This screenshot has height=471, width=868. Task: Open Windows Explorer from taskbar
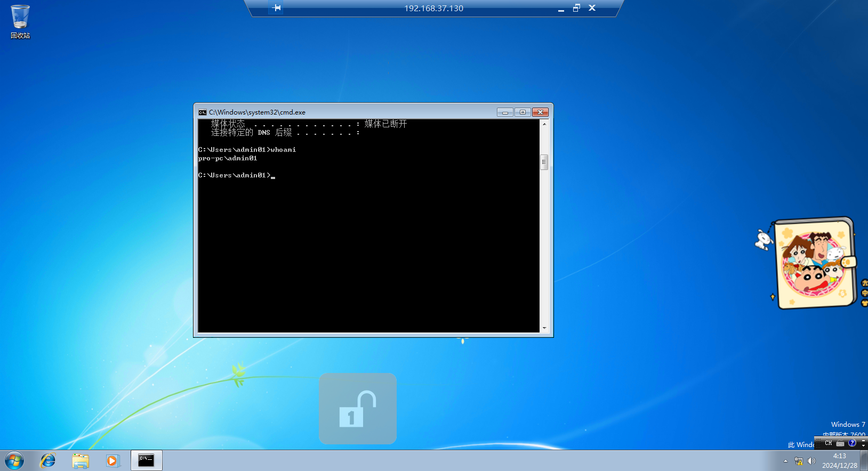coord(81,460)
